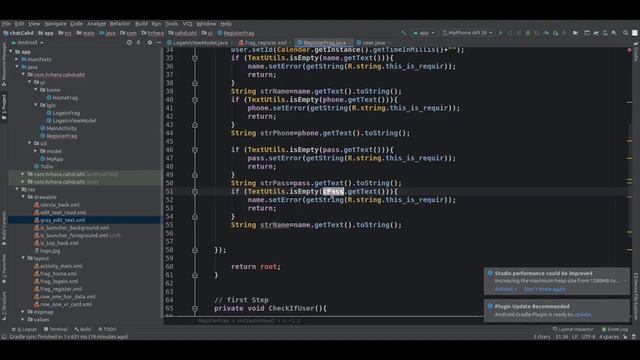Click the red error indicator at editor top right
The height and width of the screenshot is (360, 640).
[x=629, y=50]
